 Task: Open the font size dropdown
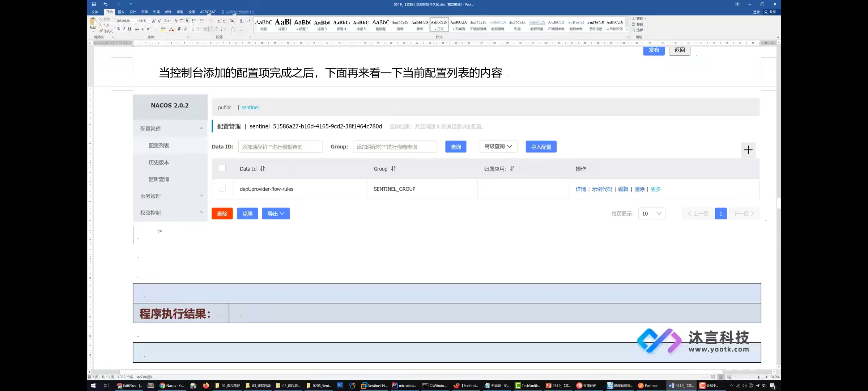pos(150,21)
